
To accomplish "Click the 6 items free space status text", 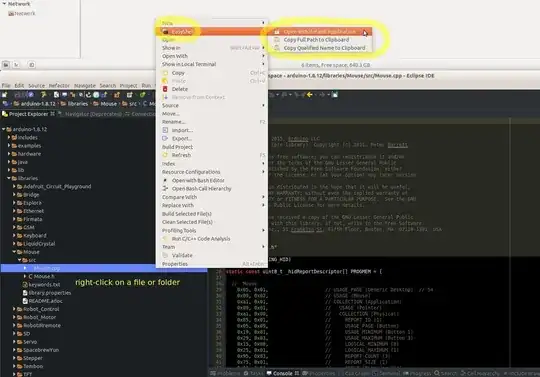I will click(336, 65).
